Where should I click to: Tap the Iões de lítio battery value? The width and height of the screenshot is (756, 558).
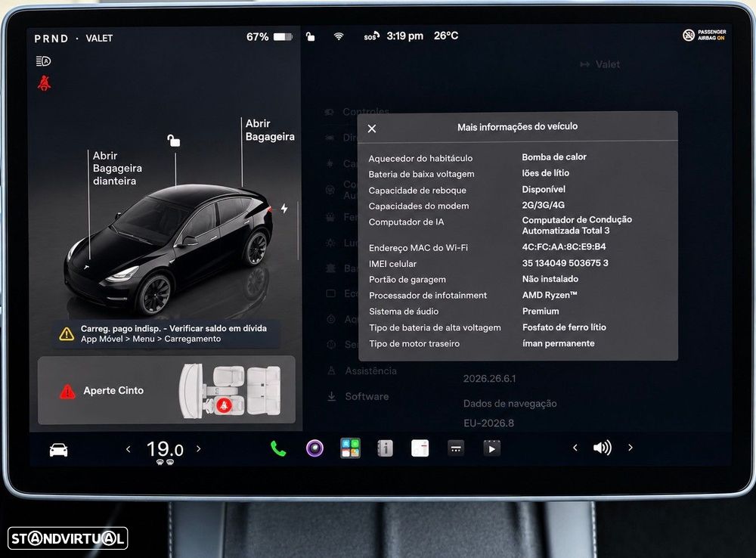pyautogui.click(x=545, y=172)
